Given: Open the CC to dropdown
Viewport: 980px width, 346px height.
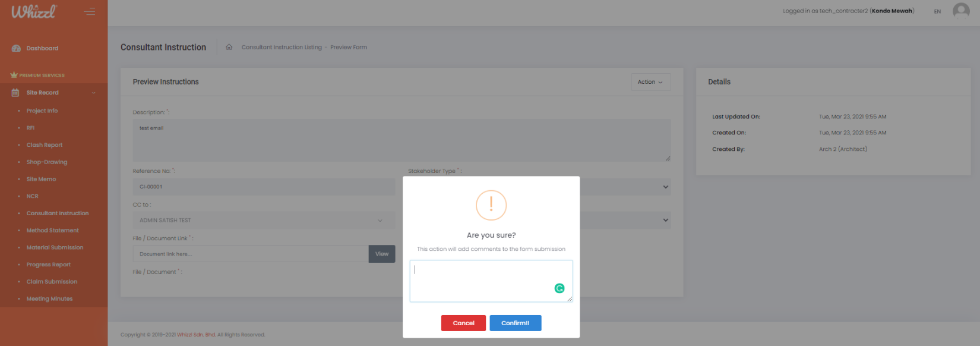Looking at the screenshot, I should coord(263,221).
